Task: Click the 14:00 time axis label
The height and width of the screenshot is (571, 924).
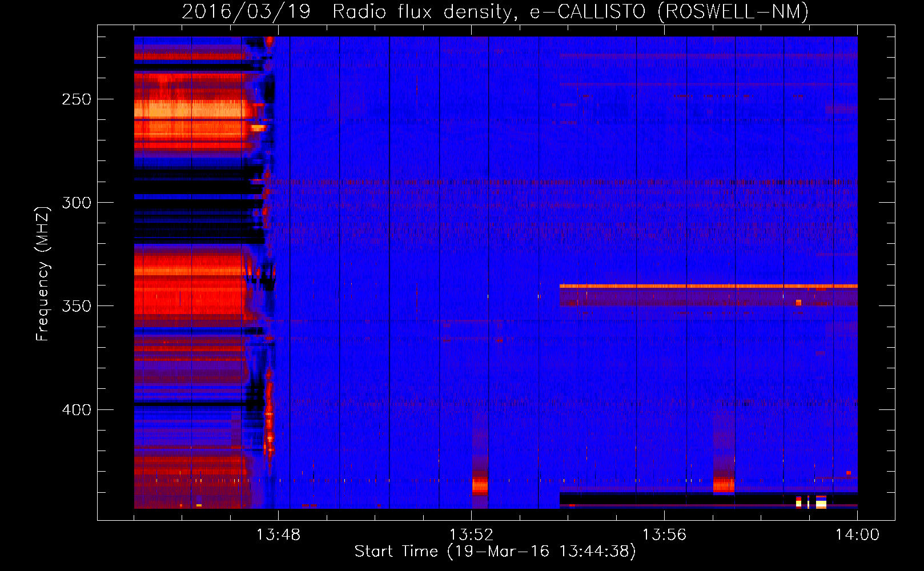Action: coord(857,535)
